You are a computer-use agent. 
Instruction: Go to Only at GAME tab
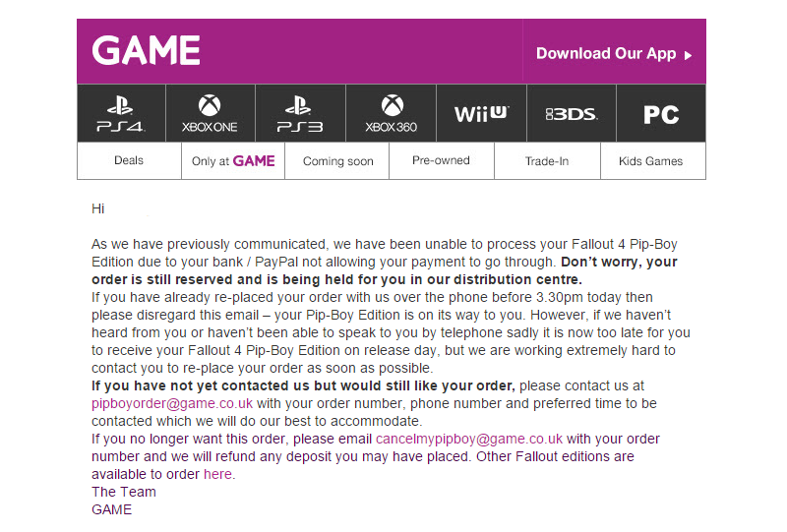click(x=233, y=160)
